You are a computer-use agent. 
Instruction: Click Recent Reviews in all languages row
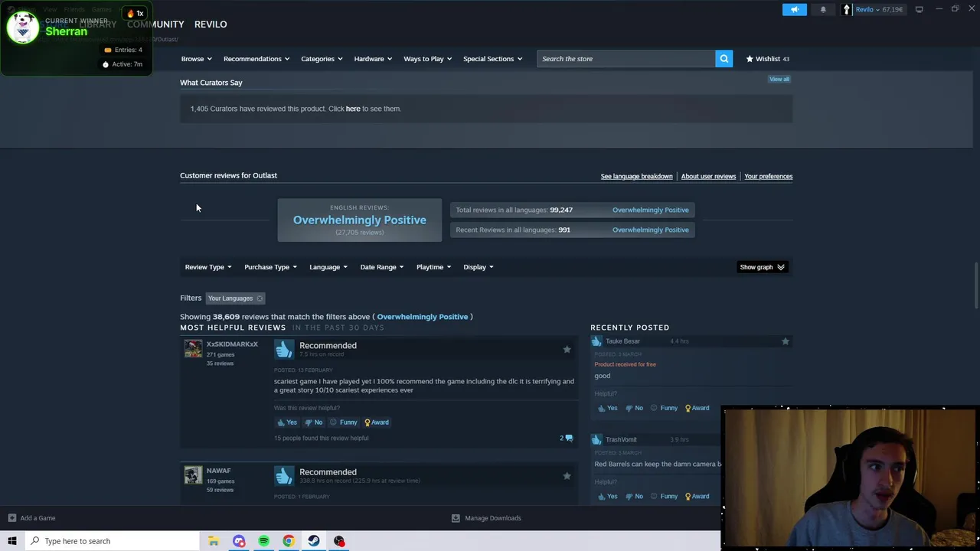[x=572, y=230]
